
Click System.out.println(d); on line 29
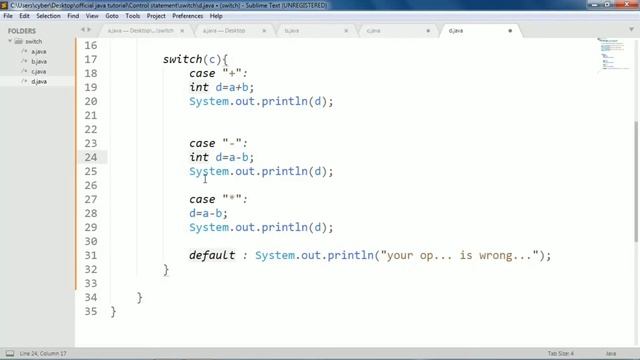coord(261,227)
